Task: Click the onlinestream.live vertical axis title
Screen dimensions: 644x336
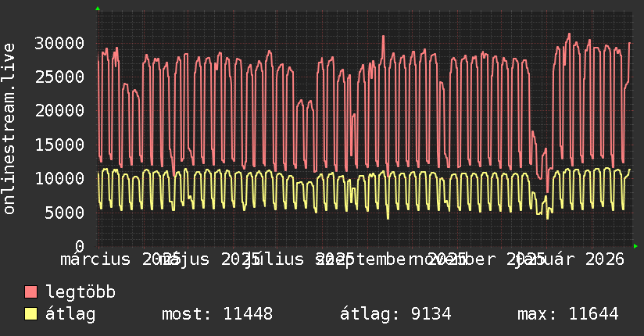Action: pyautogui.click(x=9, y=129)
